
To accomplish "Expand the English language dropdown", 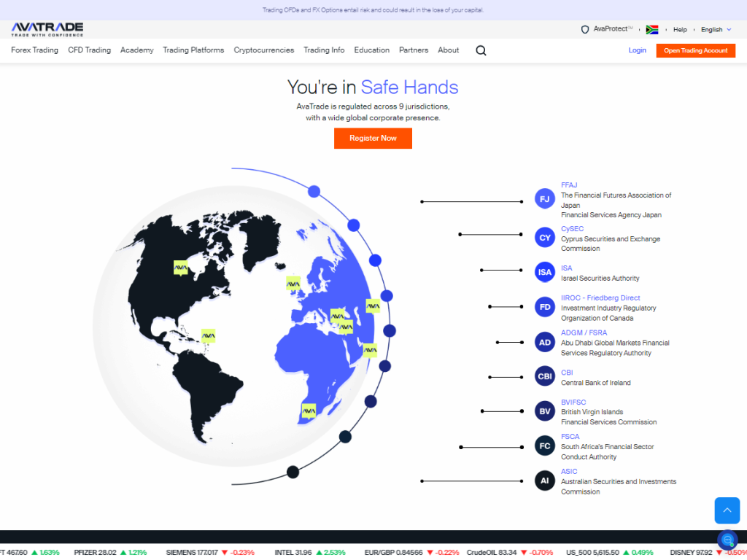I will click(x=712, y=30).
